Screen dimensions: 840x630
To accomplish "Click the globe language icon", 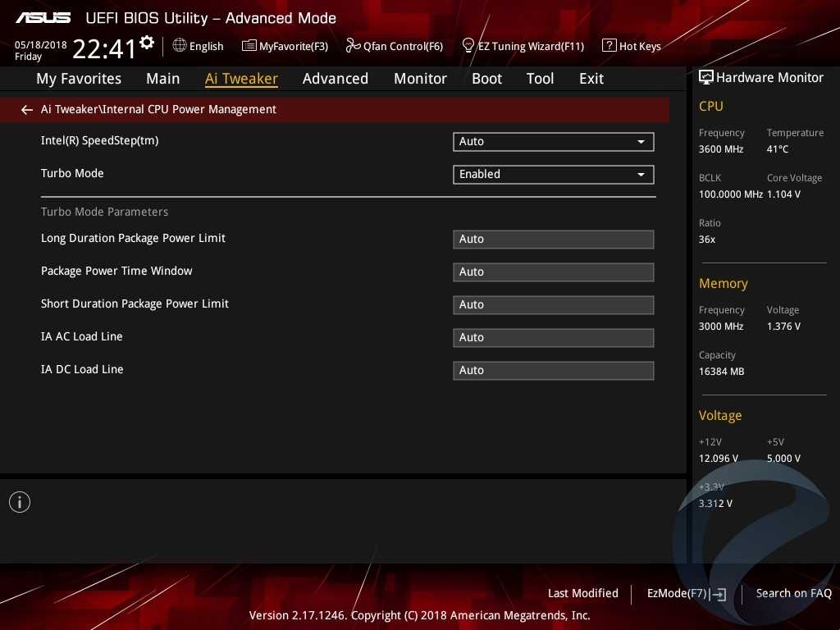I will [180, 46].
